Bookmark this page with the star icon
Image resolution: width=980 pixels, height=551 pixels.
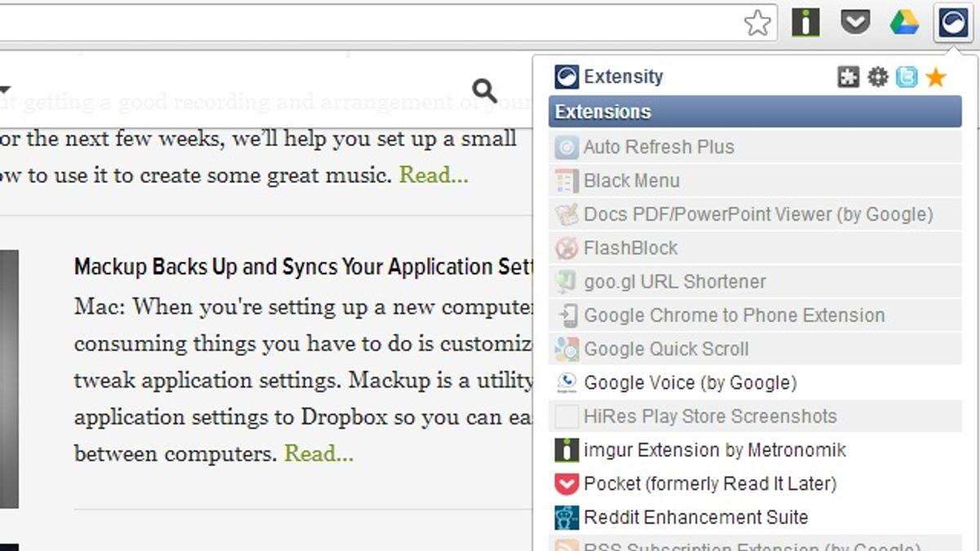click(758, 24)
